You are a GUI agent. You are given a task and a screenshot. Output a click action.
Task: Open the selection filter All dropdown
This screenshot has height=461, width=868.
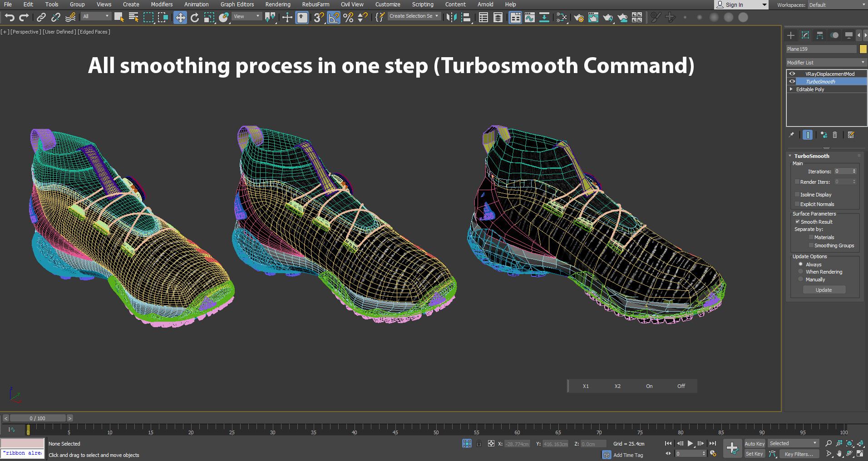96,15
